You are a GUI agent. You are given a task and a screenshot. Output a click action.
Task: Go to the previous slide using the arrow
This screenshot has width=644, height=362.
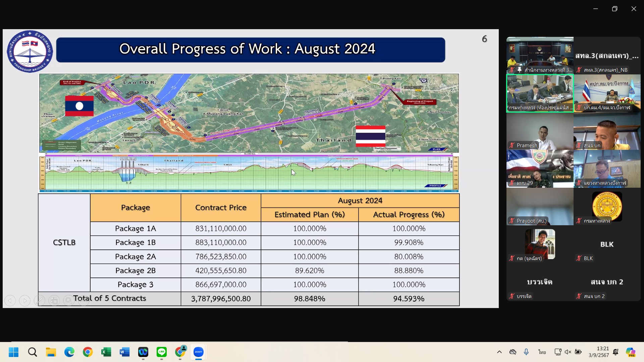pyautogui.click(x=10, y=301)
